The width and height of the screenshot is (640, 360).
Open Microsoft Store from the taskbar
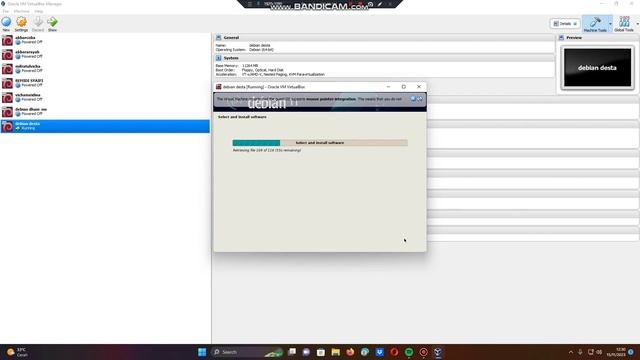point(321,352)
